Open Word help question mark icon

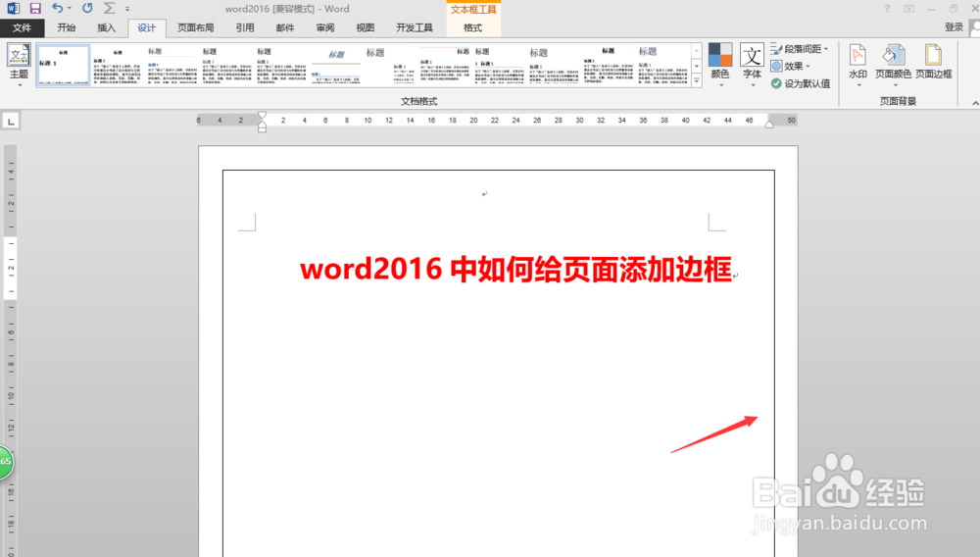887,8
